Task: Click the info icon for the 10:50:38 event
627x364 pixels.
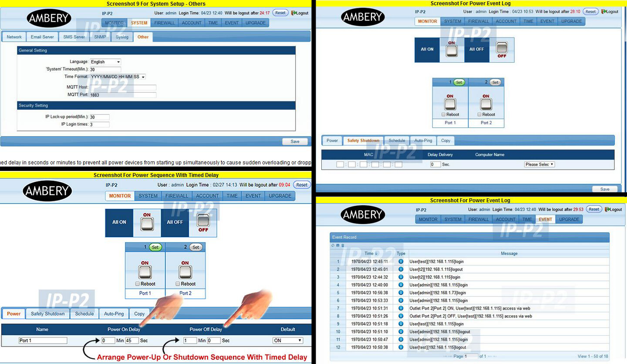Action: point(401,347)
